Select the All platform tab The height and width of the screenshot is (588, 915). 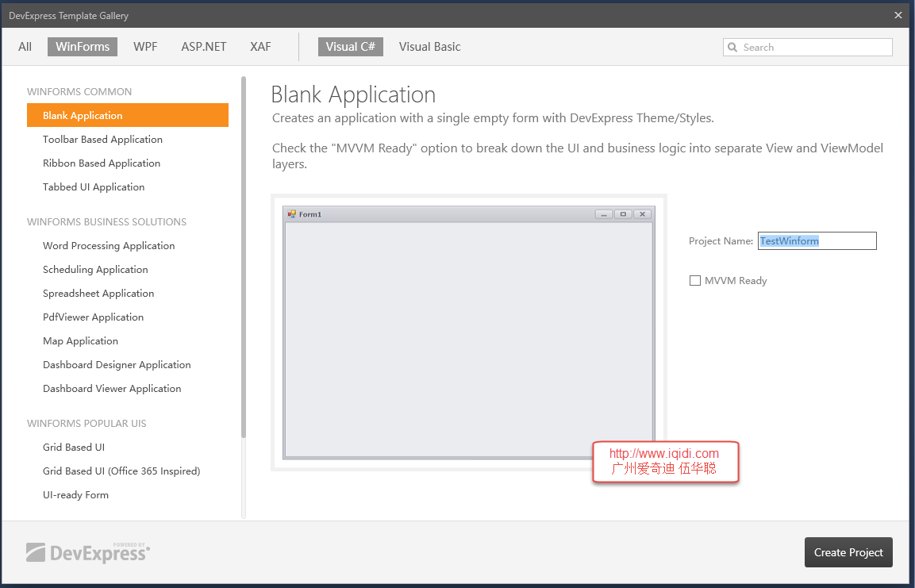click(x=25, y=47)
